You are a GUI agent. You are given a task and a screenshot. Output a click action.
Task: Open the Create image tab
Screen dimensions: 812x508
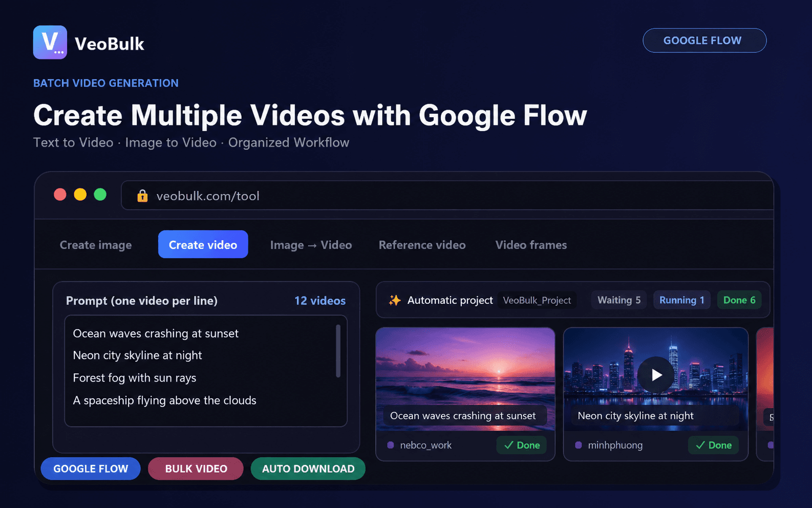pos(96,245)
